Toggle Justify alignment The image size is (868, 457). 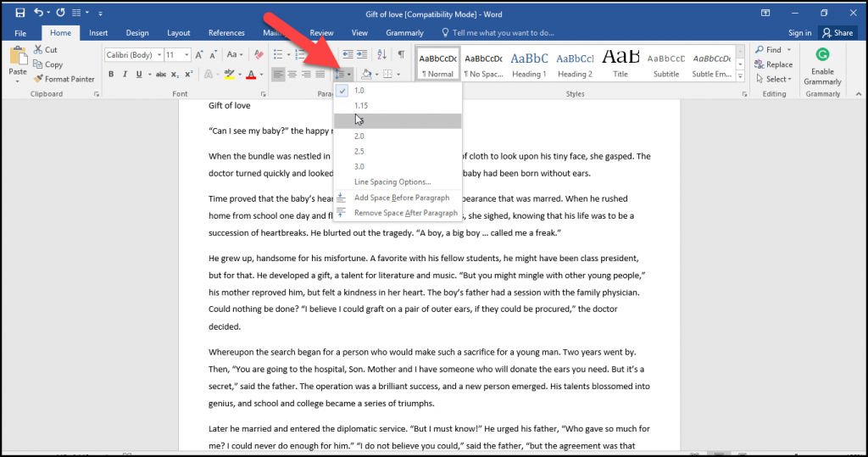coord(320,75)
